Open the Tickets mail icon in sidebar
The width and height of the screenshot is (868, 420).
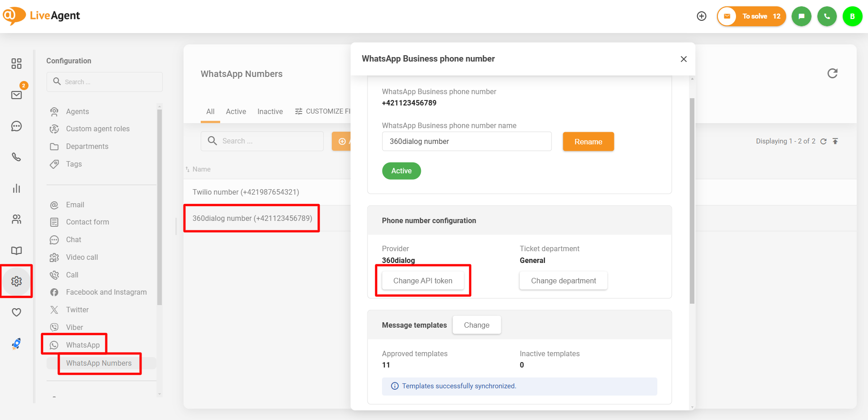(x=17, y=95)
